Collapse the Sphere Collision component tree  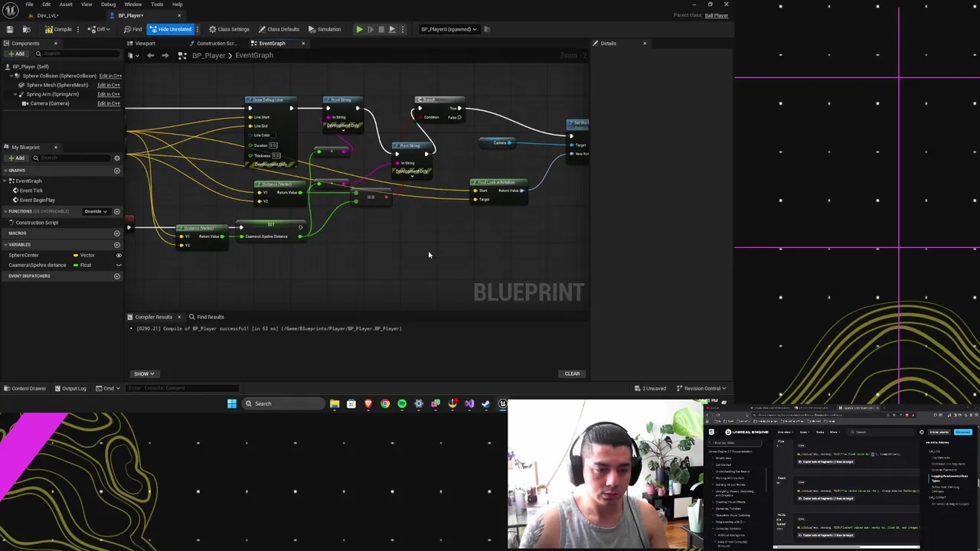coord(13,76)
